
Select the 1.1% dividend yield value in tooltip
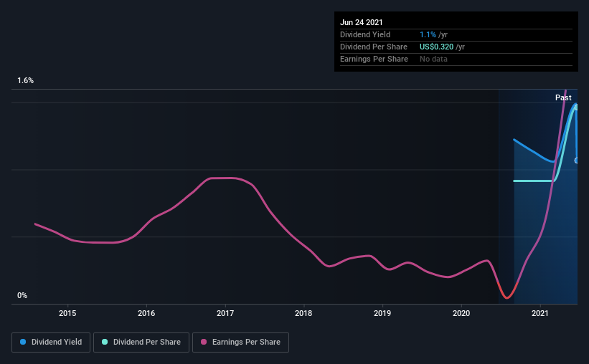click(427, 34)
